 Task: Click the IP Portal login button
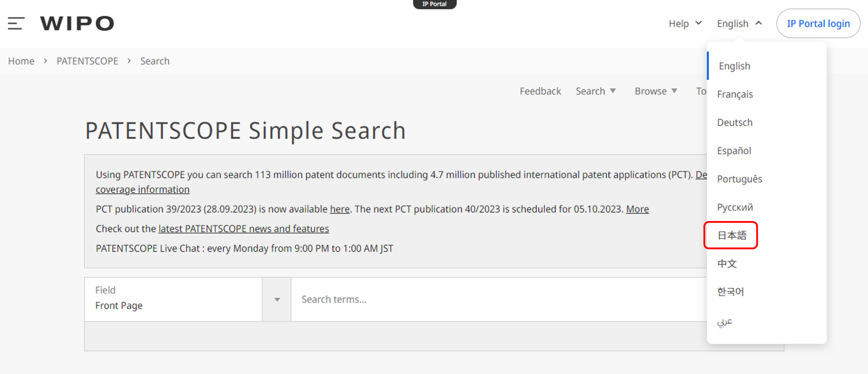[x=818, y=24]
